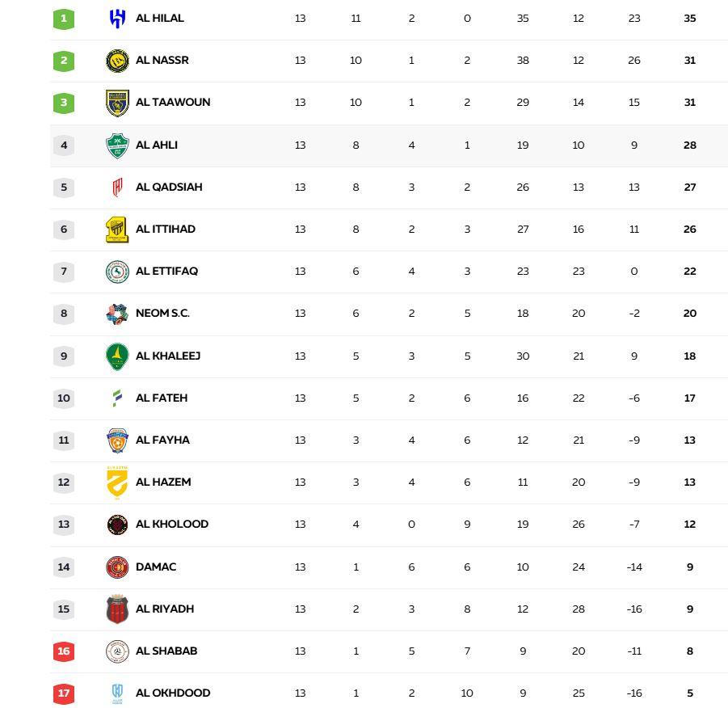The width and height of the screenshot is (728, 708).
Task: Click the green rank badge number 1
Action: click(63, 17)
